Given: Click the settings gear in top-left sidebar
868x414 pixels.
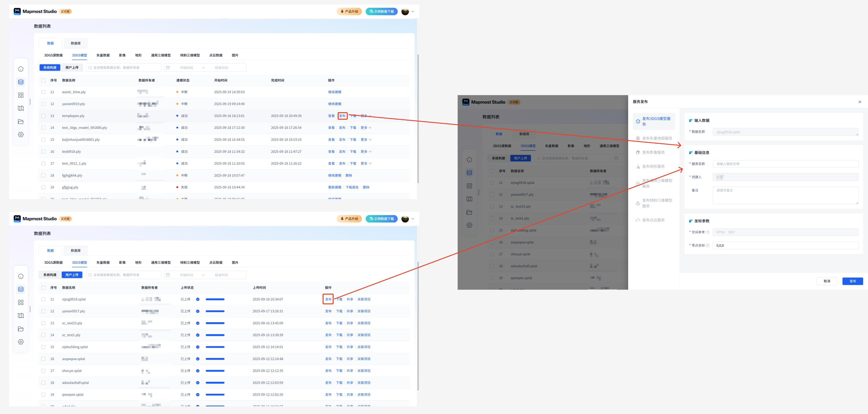Looking at the screenshot, I should tap(20, 134).
